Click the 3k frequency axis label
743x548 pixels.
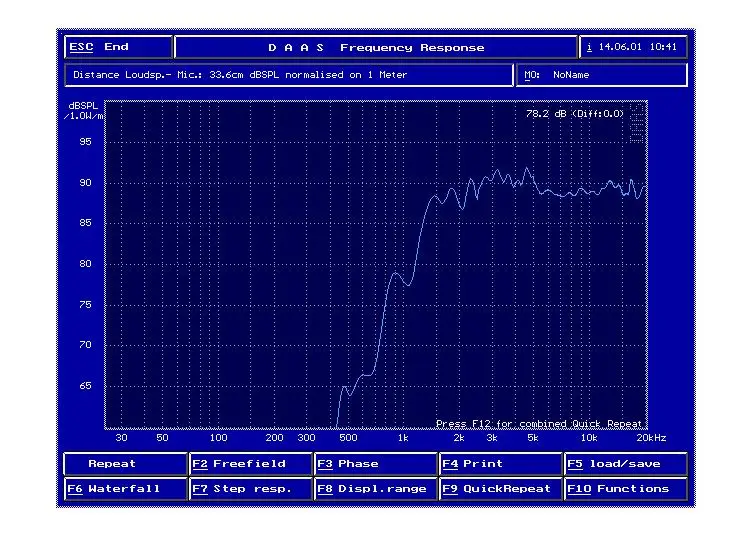click(x=492, y=438)
